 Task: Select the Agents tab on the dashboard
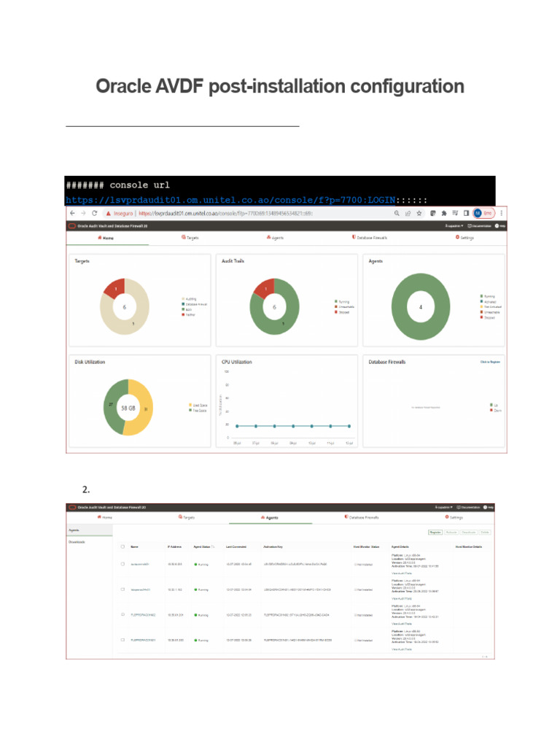(275, 238)
